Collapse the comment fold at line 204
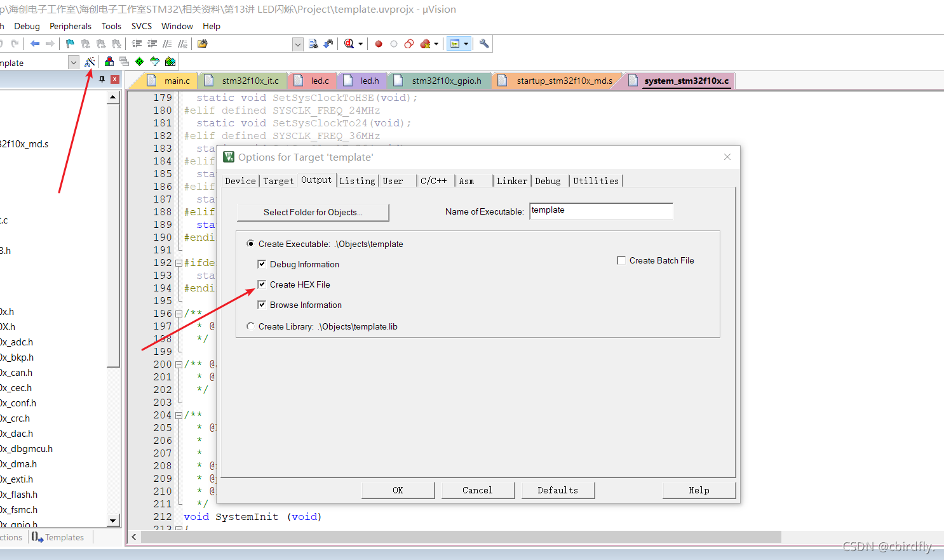Viewport: 944px width, 560px height. [x=179, y=415]
